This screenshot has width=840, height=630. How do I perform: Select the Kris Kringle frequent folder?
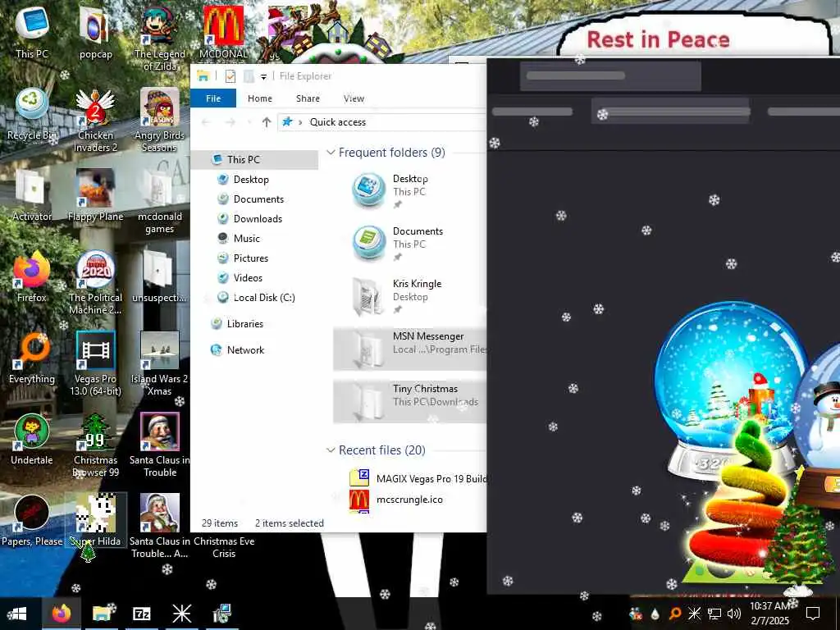[x=410, y=295]
